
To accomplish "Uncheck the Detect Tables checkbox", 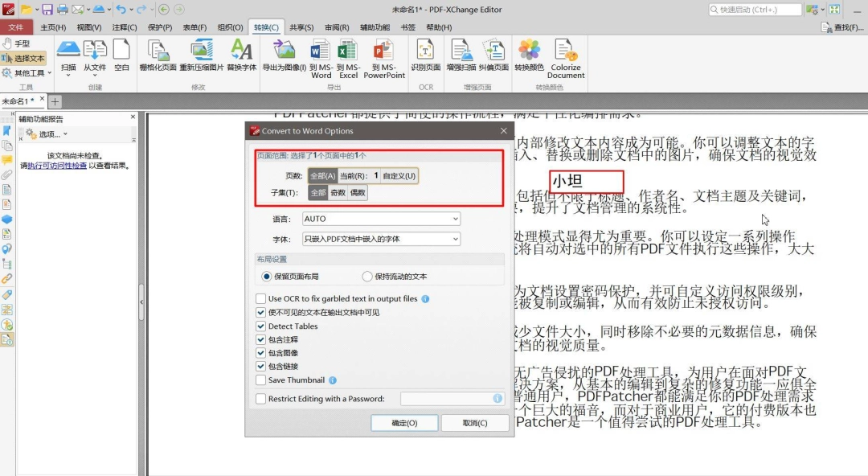I will pos(260,326).
